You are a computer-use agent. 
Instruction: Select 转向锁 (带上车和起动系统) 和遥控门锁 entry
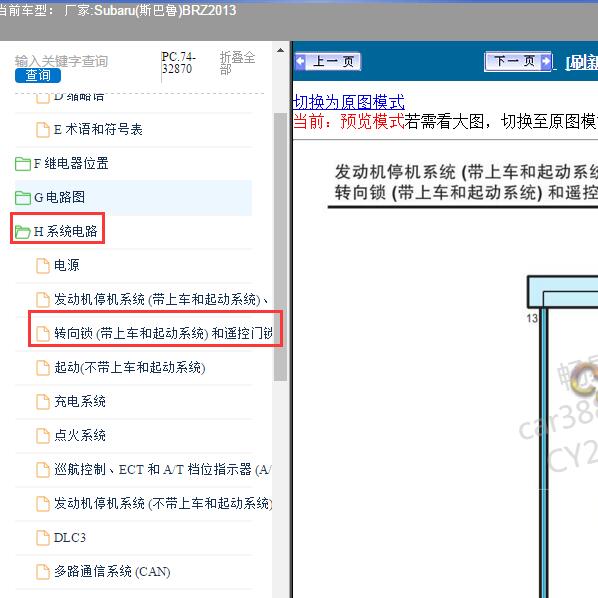click(x=163, y=333)
